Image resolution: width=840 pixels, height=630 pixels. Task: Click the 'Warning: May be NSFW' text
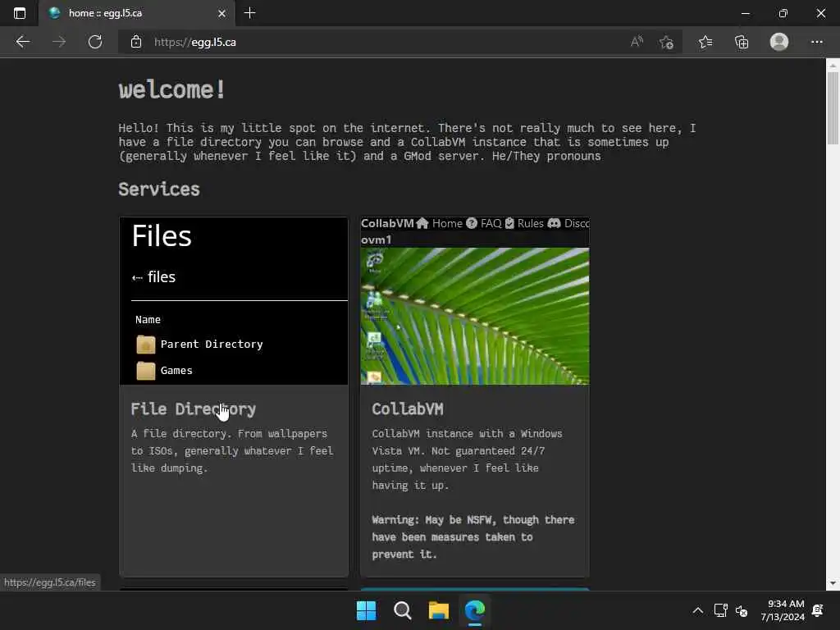[x=473, y=536]
